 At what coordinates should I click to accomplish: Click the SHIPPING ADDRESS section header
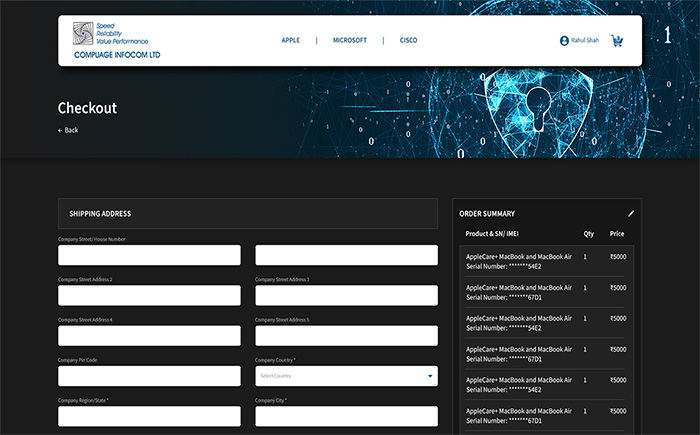[248, 213]
